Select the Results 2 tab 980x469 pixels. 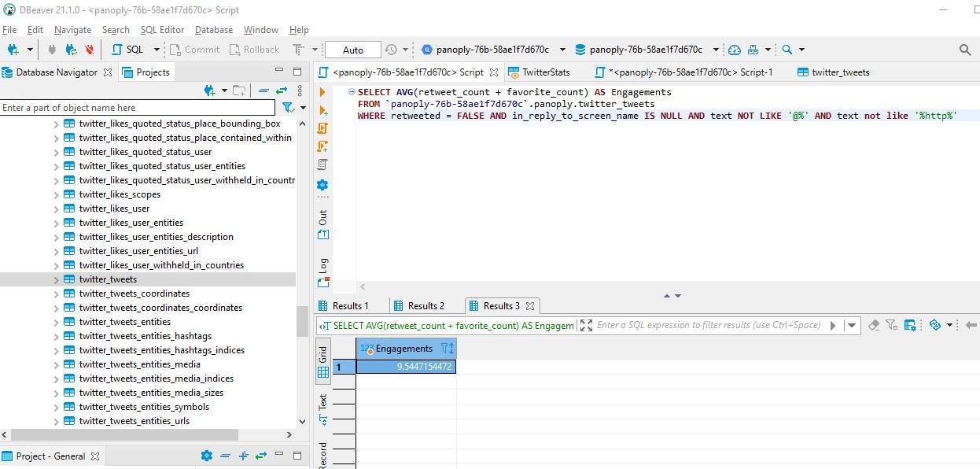tap(426, 306)
